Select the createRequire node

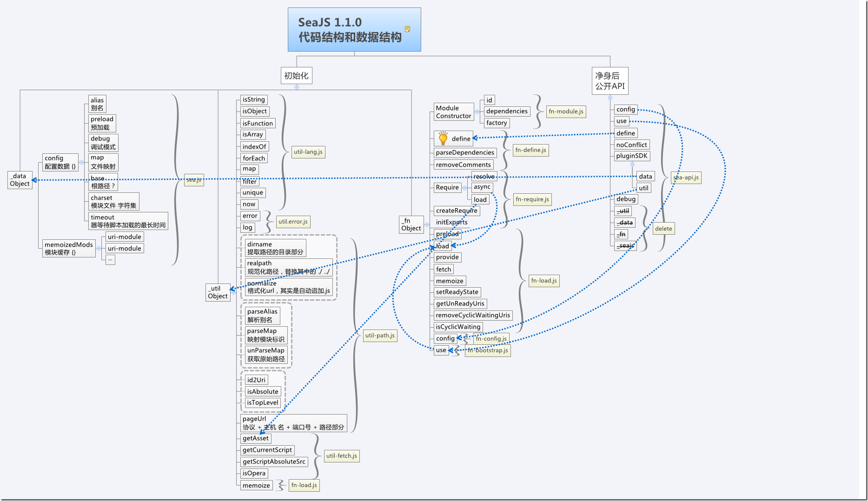pyautogui.click(x=457, y=211)
